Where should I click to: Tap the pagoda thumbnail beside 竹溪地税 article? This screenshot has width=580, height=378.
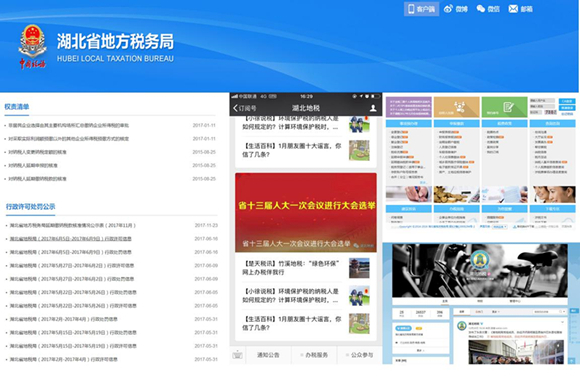(359, 268)
